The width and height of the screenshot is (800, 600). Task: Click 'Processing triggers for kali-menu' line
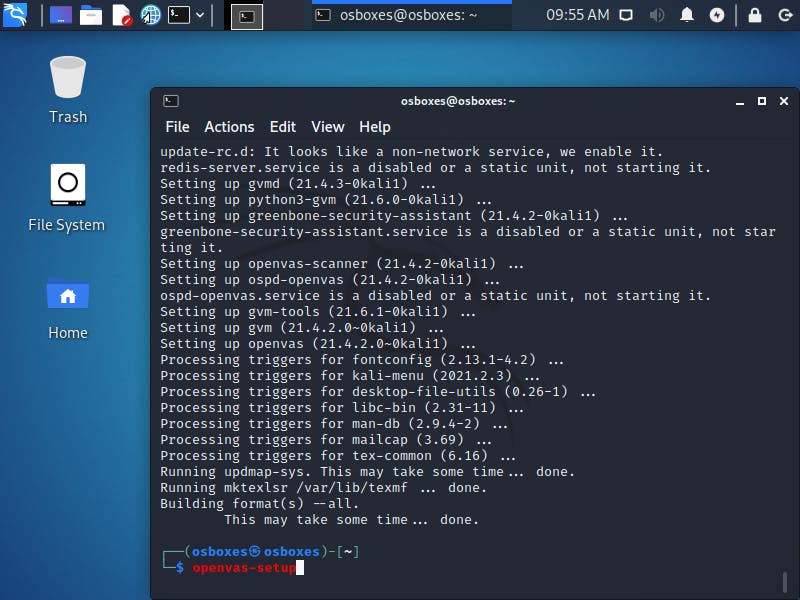[x=350, y=376]
